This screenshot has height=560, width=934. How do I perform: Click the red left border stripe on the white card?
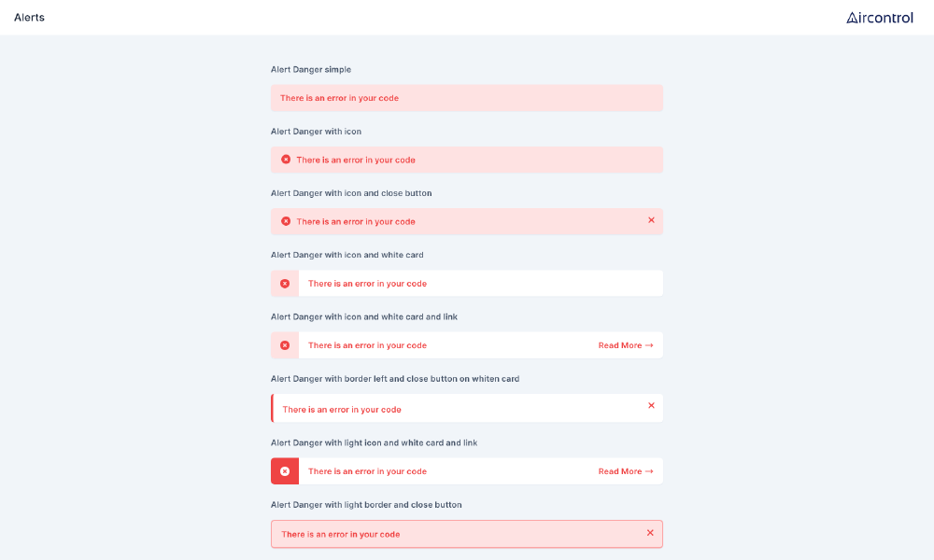tap(272, 408)
